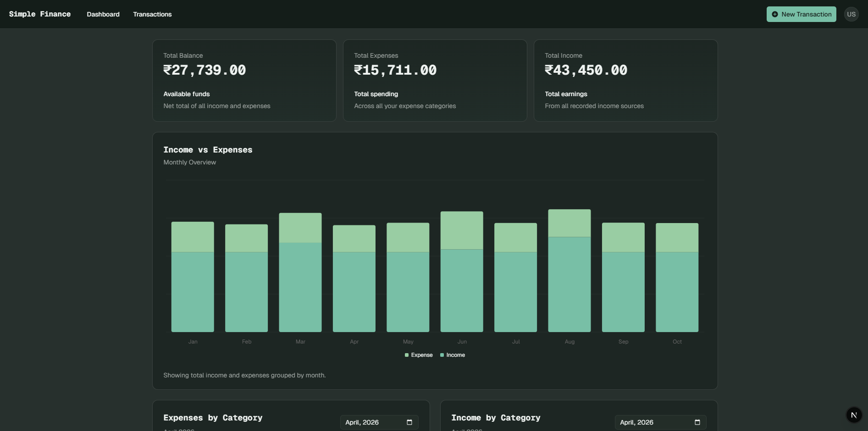Go to the Dashboard nav item
Image resolution: width=868 pixels, height=431 pixels.
click(103, 14)
